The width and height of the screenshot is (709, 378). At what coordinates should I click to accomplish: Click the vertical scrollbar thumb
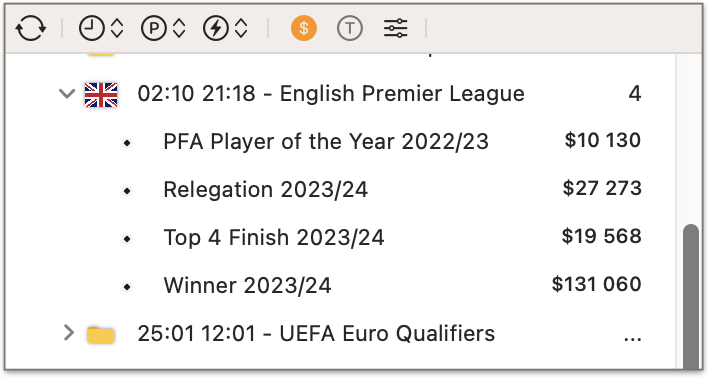pyautogui.click(x=691, y=297)
